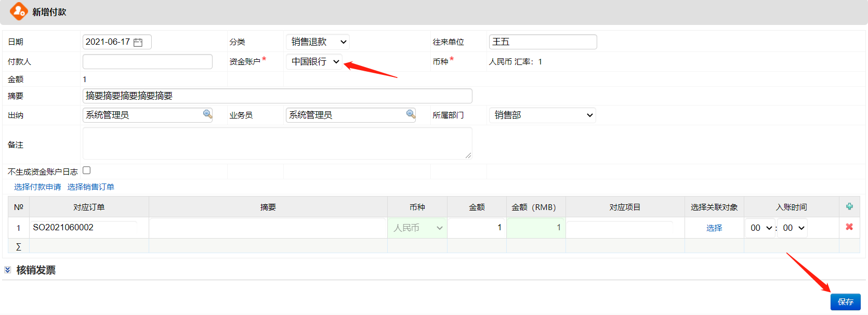Image resolution: width=868 pixels, height=315 pixels.
Task: Click the 业务员 field 系统管理员
Action: 351,115
